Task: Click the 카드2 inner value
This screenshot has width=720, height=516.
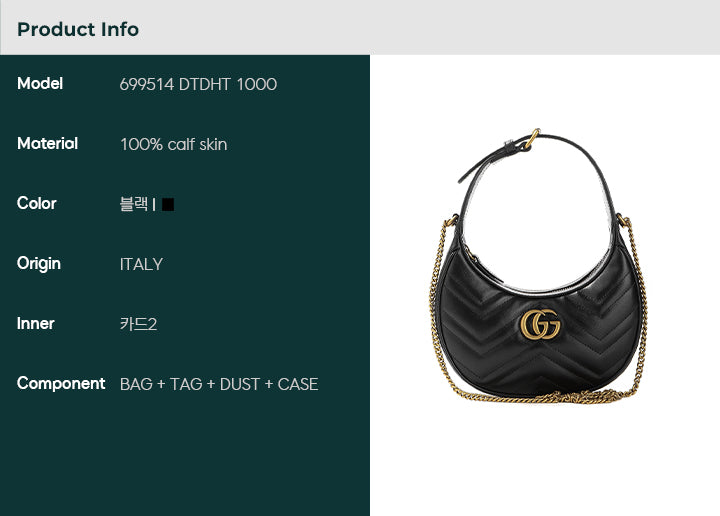Action: coord(138,324)
